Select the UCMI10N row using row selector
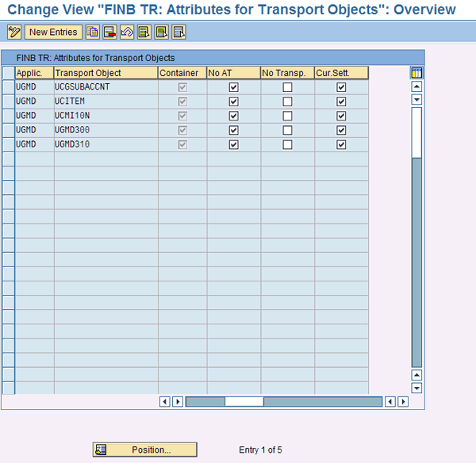The width and height of the screenshot is (476, 463). [x=9, y=116]
